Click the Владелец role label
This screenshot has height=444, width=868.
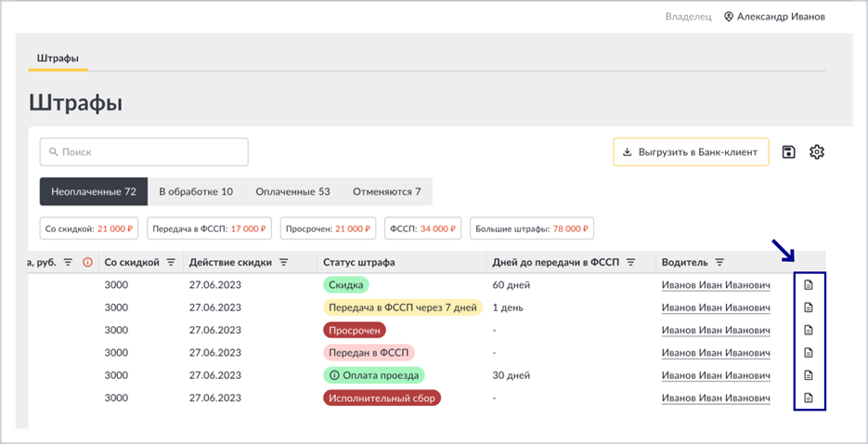click(x=688, y=17)
